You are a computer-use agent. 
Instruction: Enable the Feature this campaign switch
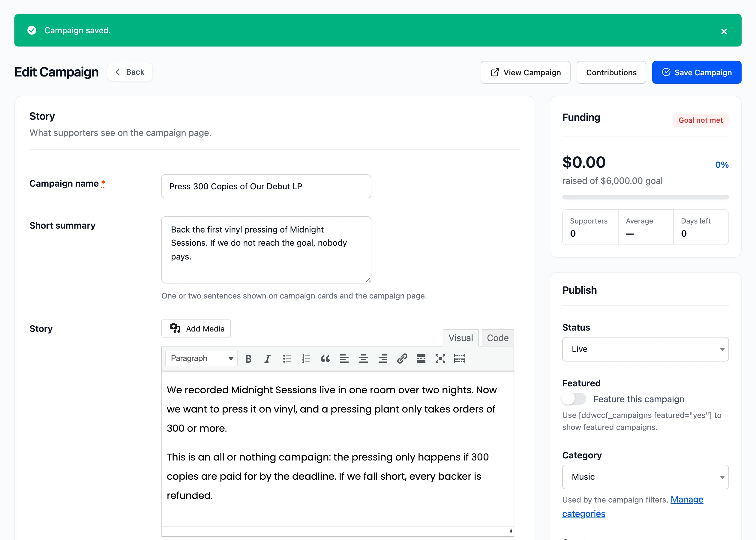tap(574, 399)
